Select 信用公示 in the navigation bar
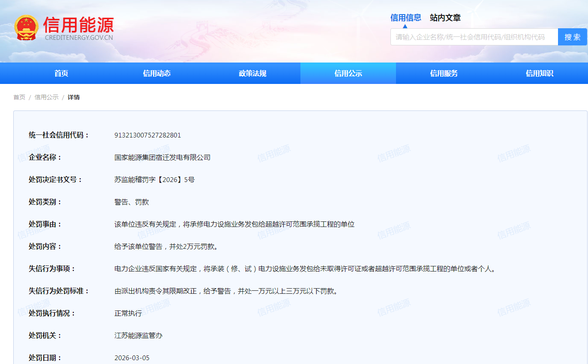This screenshot has height=364, width=588. click(348, 73)
